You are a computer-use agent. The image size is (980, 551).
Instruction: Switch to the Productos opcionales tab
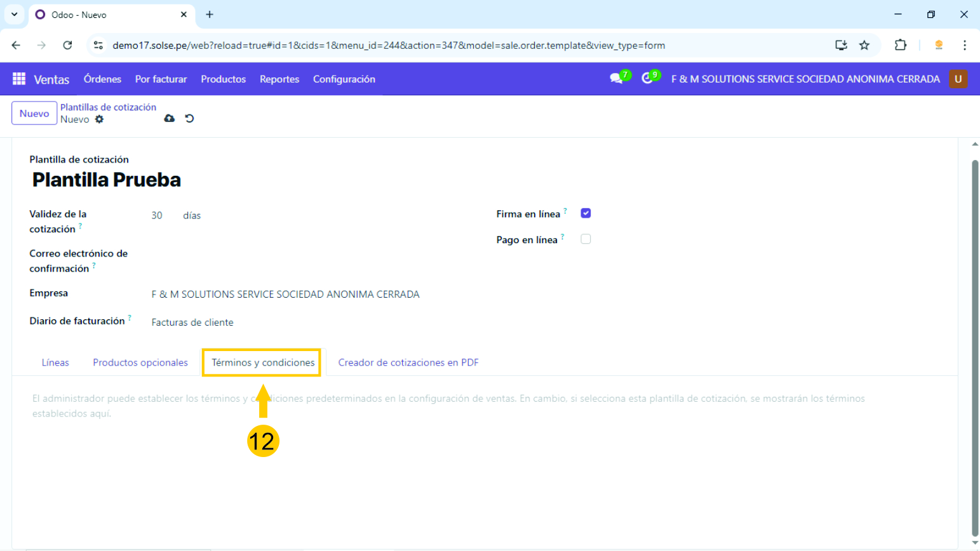(140, 362)
